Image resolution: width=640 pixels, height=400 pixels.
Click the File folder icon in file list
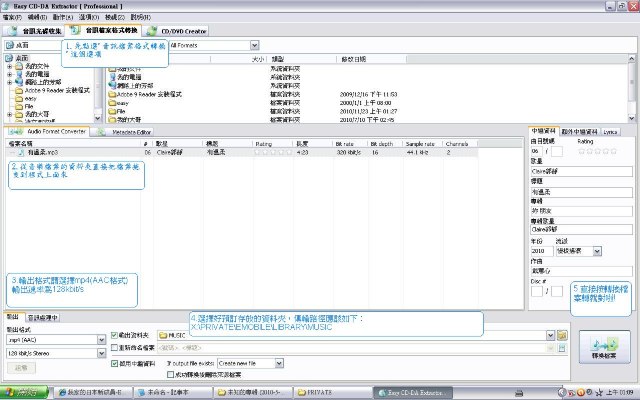(x=112, y=111)
